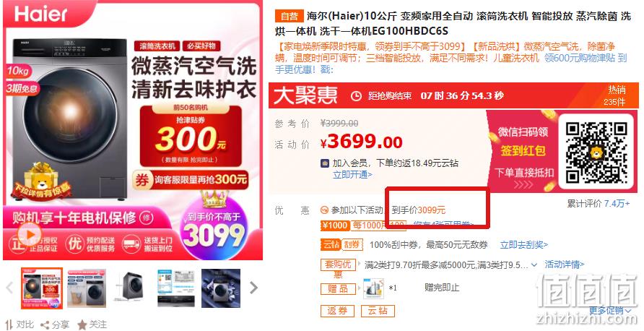Image resolution: width=644 pixels, height=331 pixels.
Task: Select the side-view washer thumbnail
Action: tap(131, 288)
